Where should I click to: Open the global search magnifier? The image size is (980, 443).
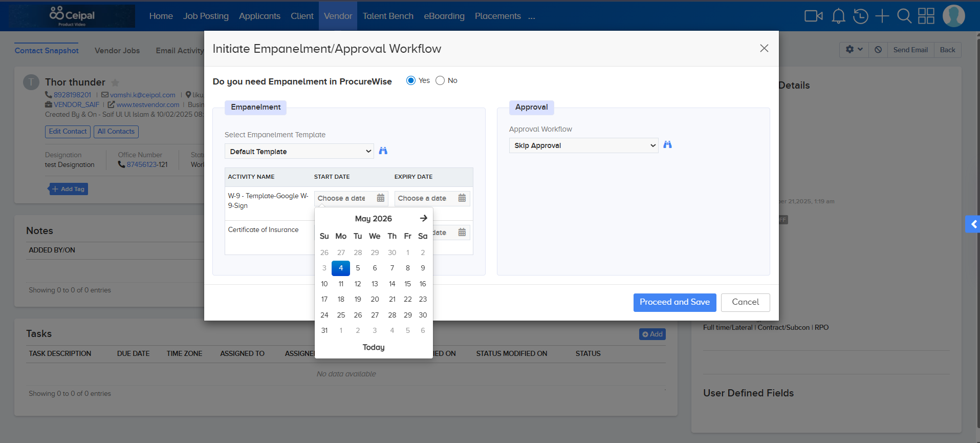click(x=904, y=16)
